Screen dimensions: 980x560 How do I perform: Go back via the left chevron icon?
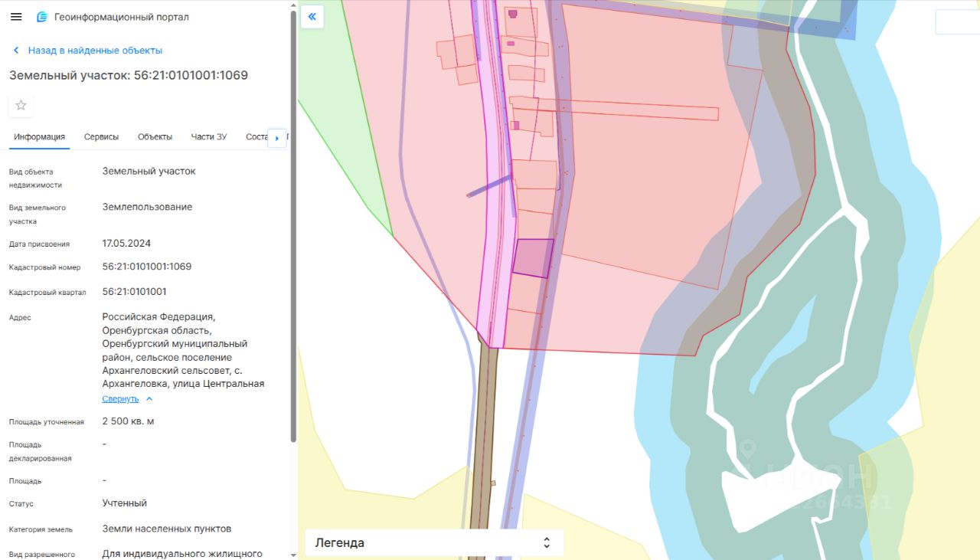16,51
